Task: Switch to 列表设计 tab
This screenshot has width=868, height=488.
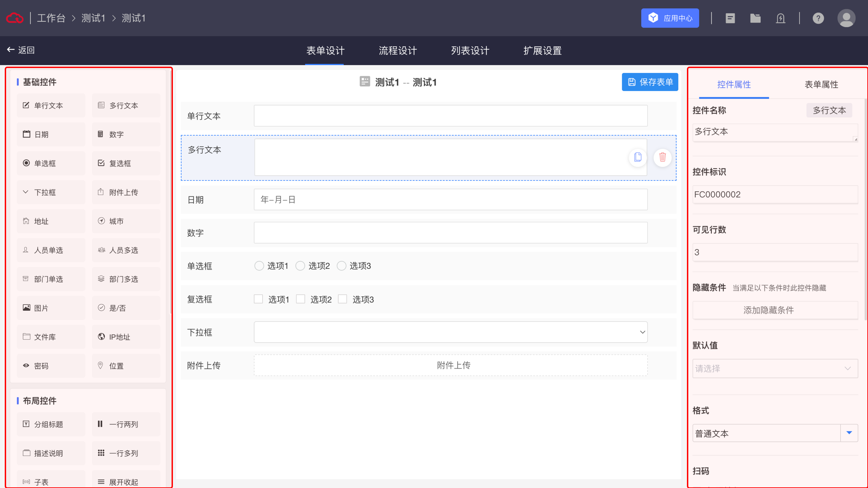Action: [x=470, y=51]
